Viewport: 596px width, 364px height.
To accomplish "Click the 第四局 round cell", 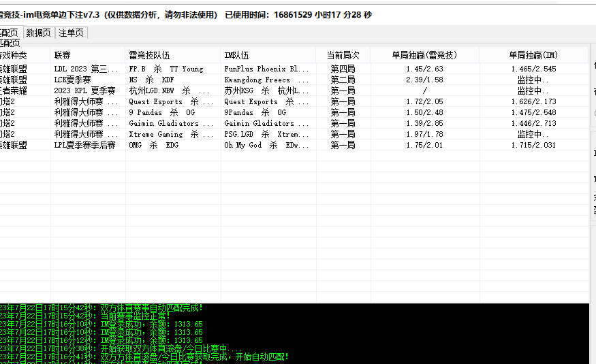I will pos(343,69).
